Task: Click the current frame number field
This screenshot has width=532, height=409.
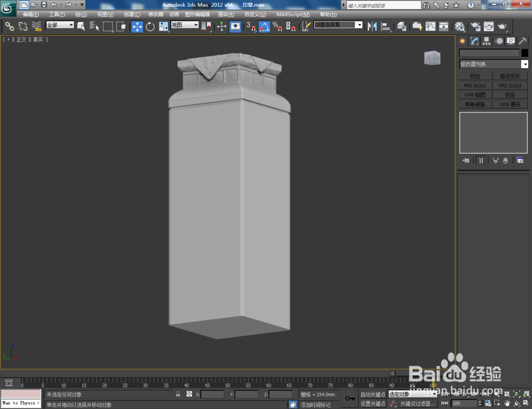Action: (x=464, y=403)
